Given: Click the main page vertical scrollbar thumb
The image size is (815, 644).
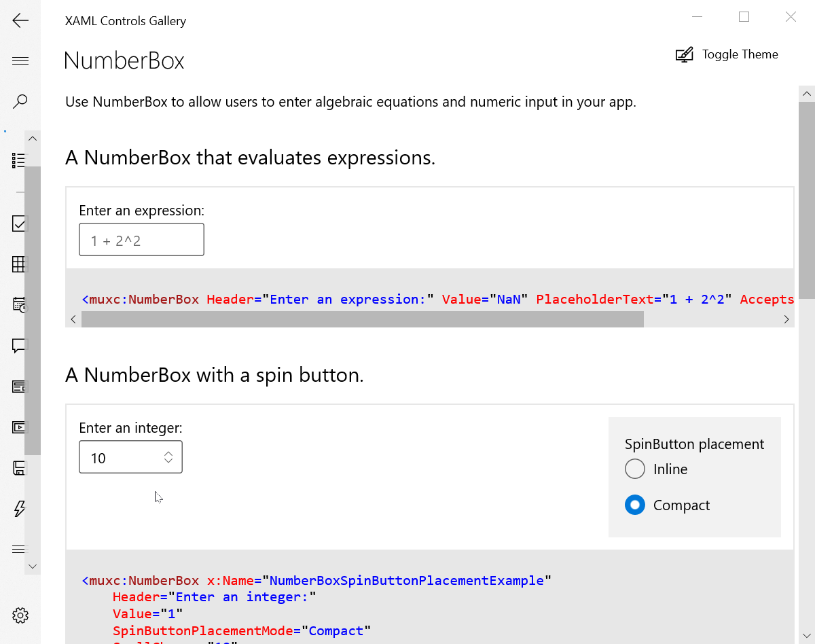Looking at the screenshot, I should 807,200.
